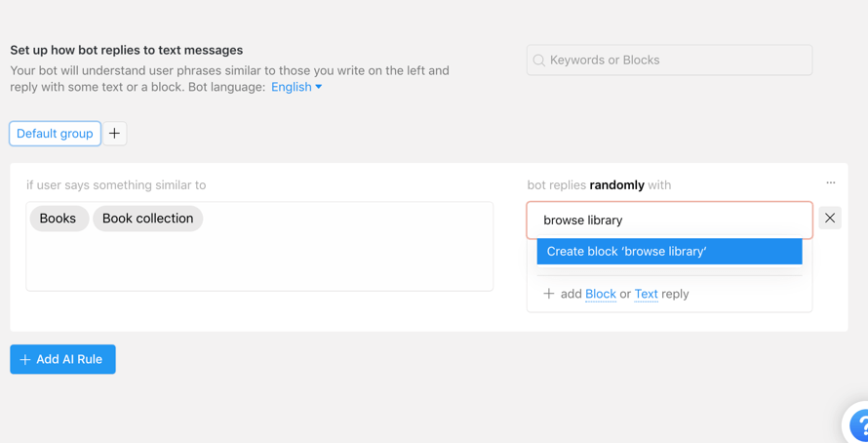The height and width of the screenshot is (443, 868).
Task: Click the empty area of the user phrases box
Action: click(259, 262)
